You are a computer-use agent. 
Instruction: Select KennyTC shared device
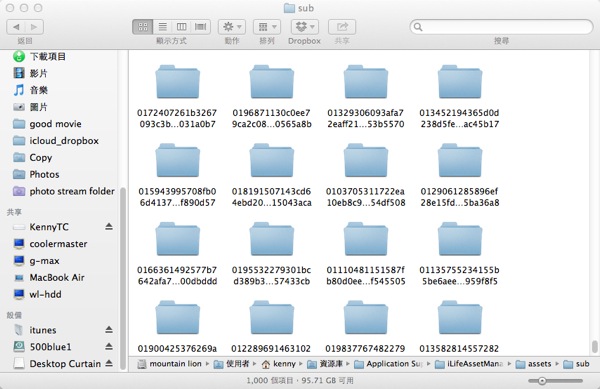[x=49, y=227]
